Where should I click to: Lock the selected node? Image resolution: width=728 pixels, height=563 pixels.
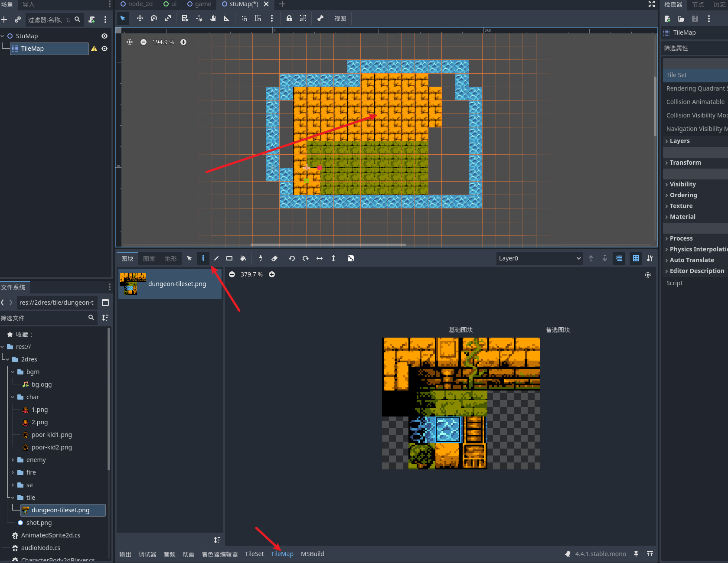289,18
